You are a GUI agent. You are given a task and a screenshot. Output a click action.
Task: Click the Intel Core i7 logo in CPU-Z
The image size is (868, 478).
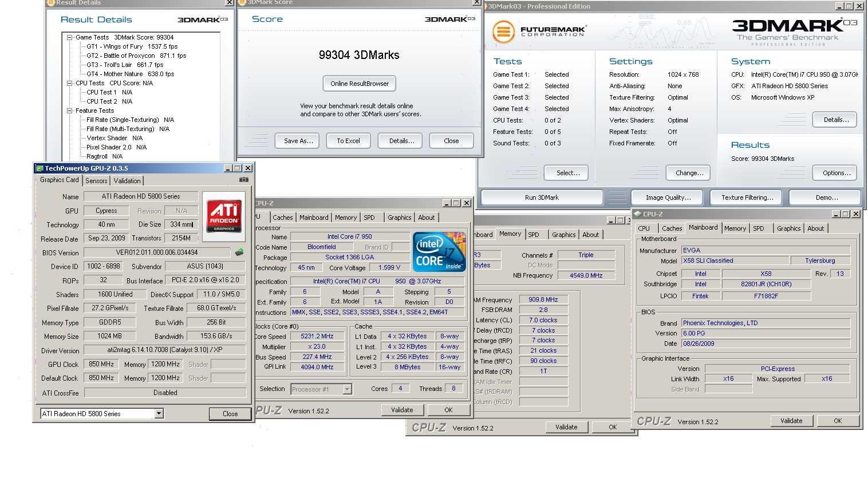(x=439, y=251)
